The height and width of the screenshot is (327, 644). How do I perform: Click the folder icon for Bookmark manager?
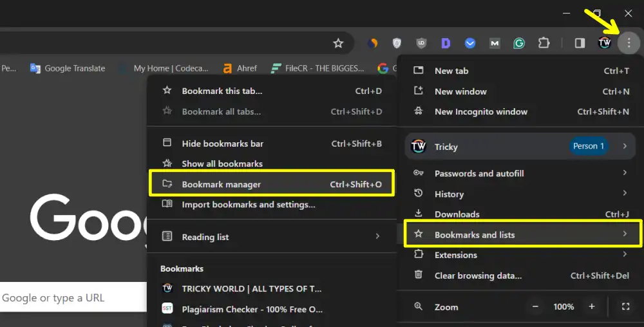point(167,183)
